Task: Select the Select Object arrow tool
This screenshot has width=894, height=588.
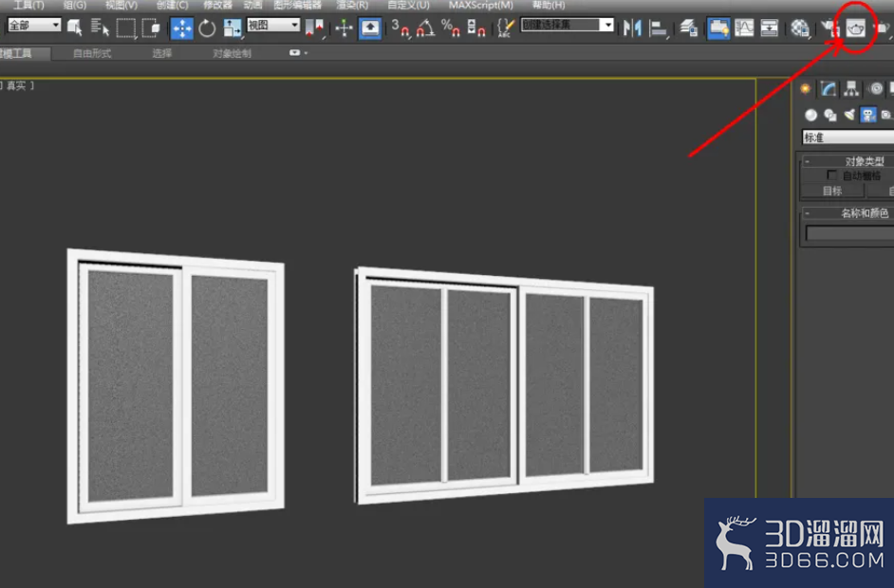Action: tap(74, 28)
